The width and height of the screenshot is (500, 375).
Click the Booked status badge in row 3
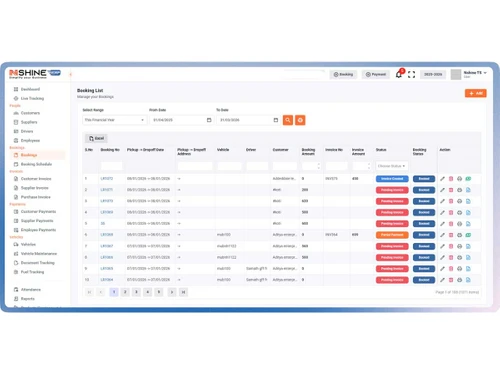tap(424, 201)
